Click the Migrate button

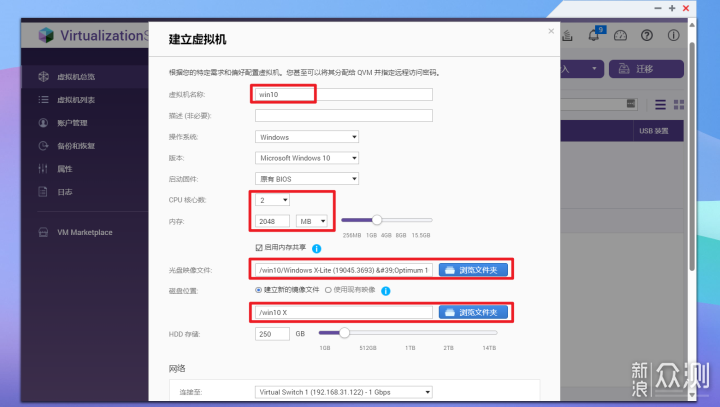point(646,69)
